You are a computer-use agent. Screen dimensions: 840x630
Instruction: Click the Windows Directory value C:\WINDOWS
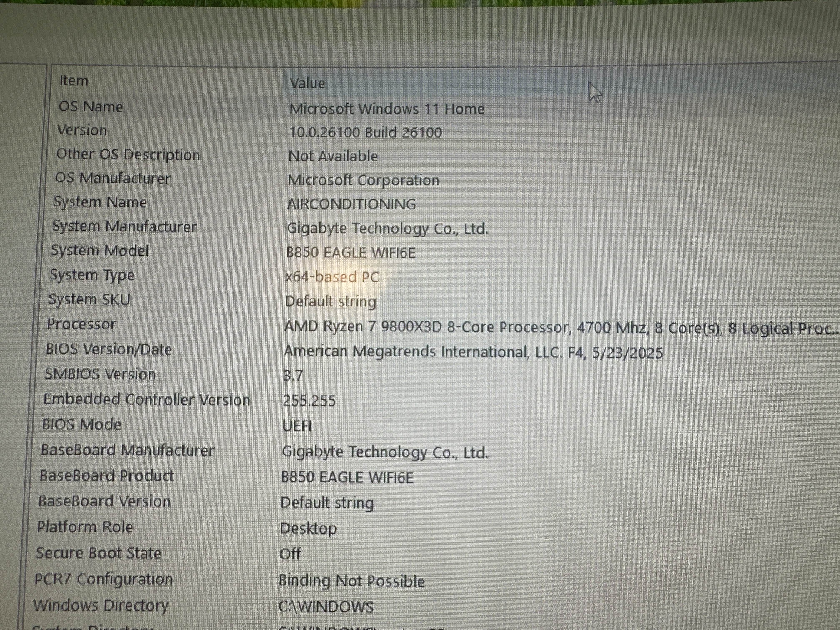[x=326, y=607]
